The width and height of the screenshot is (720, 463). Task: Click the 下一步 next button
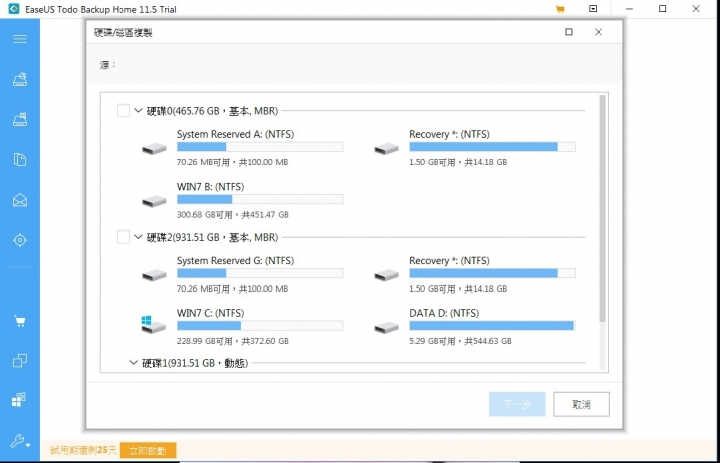pos(517,404)
